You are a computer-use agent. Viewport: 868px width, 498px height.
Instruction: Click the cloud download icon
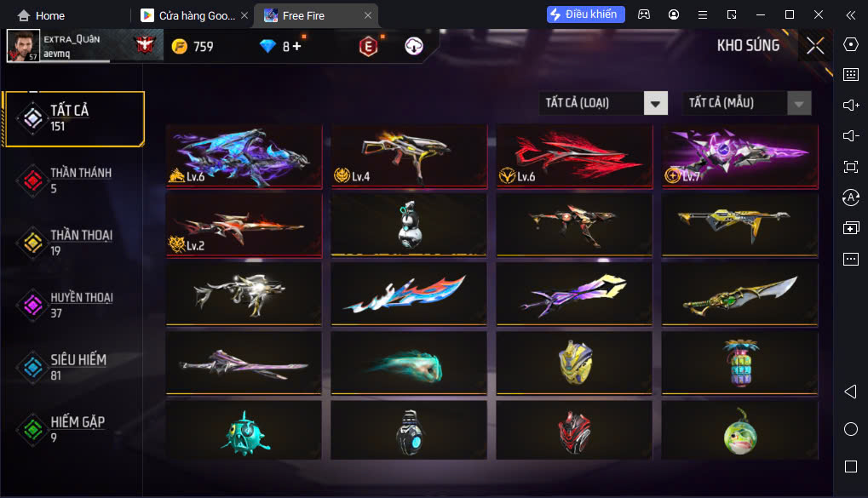(413, 46)
